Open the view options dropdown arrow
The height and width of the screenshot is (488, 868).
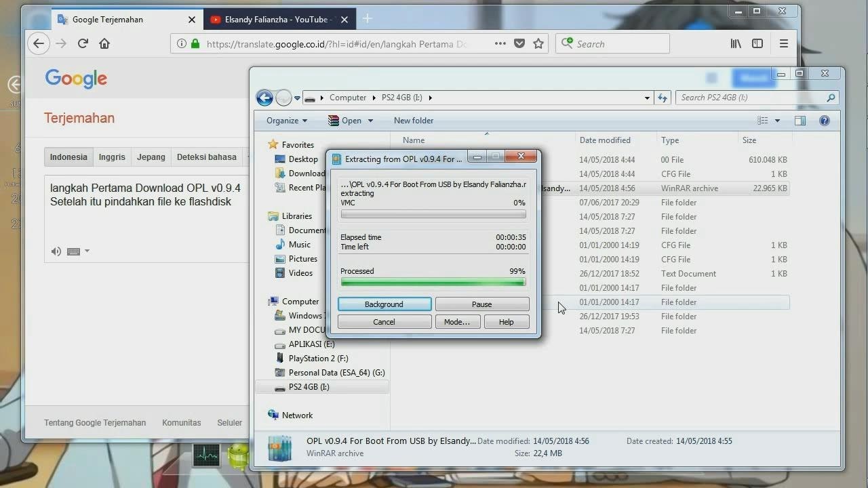tap(777, 121)
